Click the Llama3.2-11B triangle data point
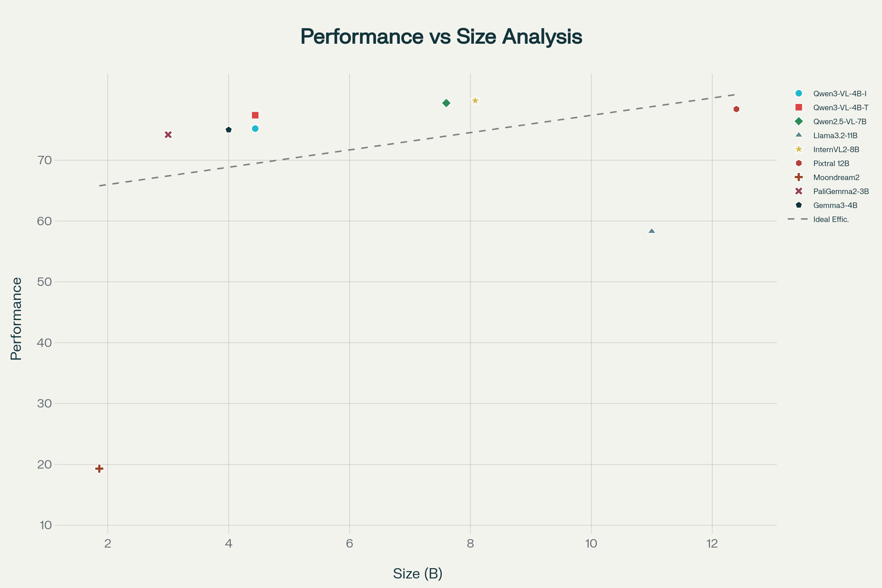This screenshot has width=882, height=588. [x=652, y=232]
